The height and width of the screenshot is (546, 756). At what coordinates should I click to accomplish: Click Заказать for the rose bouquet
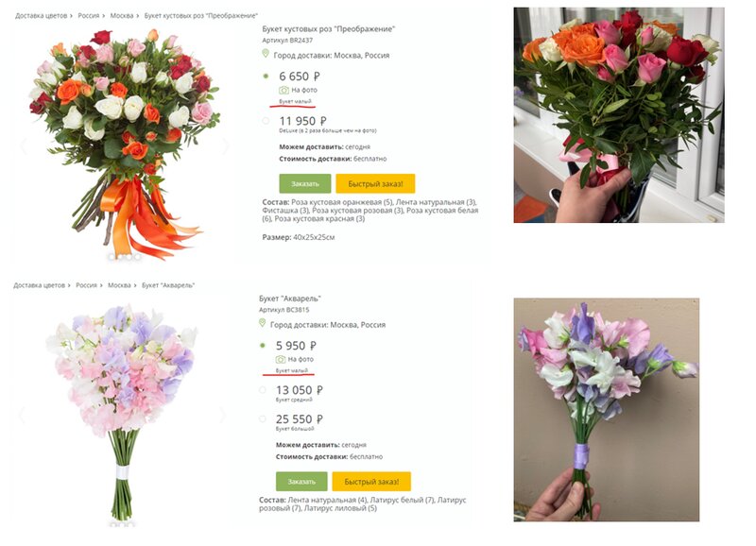click(305, 183)
